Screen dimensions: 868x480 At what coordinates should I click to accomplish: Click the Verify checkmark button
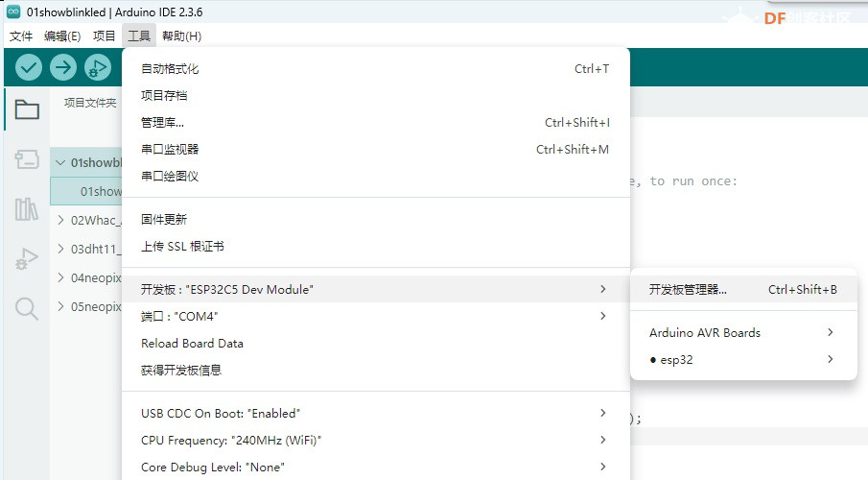[x=29, y=67]
